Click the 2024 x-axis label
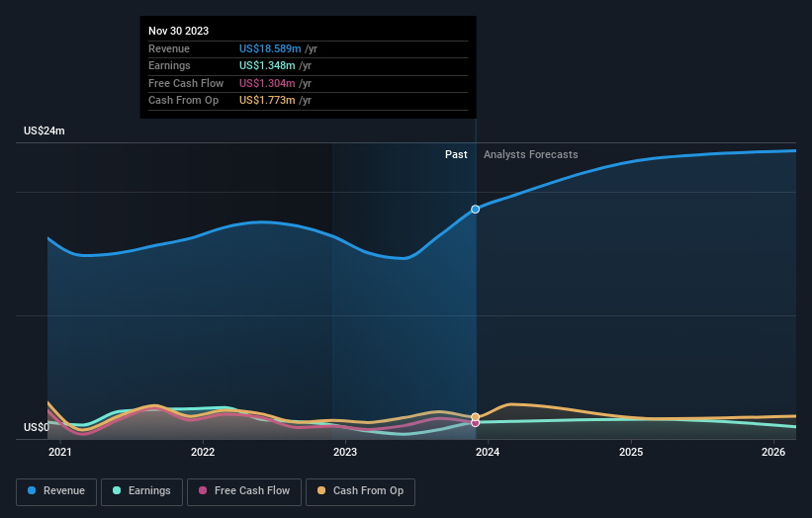This screenshot has width=812, height=518. point(488,452)
